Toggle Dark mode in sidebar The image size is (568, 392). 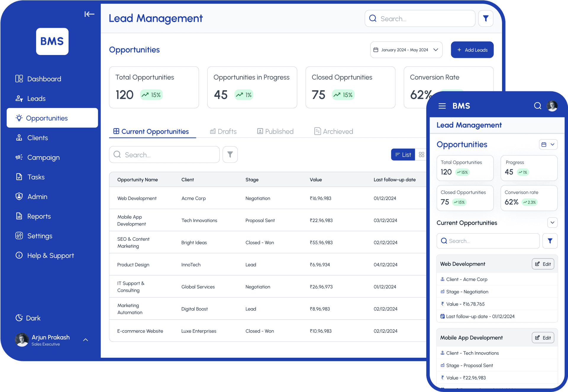(28, 318)
